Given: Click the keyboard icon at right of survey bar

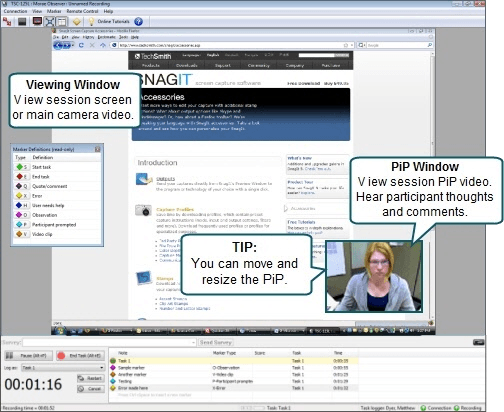Looking at the screenshot, I should [x=478, y=342].
